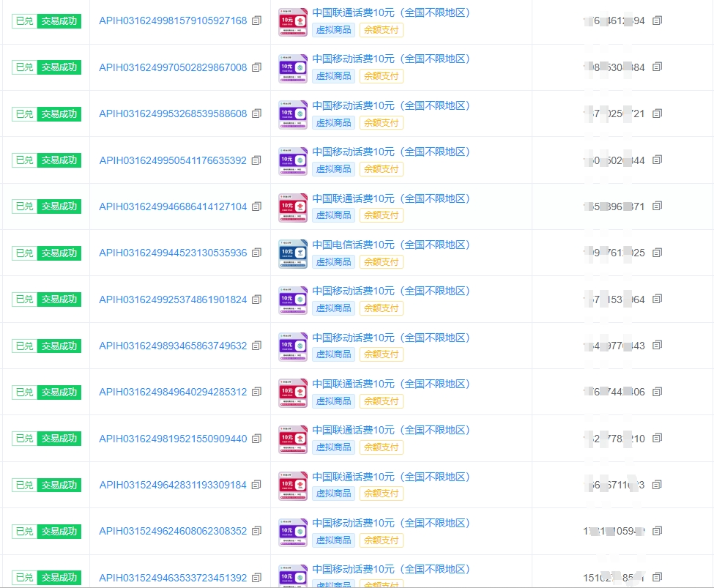This screenshot has width=714, height=588.
Task: Copy phone number for order ending 8352
Action: pyautogui.click(x=657, y=531)
